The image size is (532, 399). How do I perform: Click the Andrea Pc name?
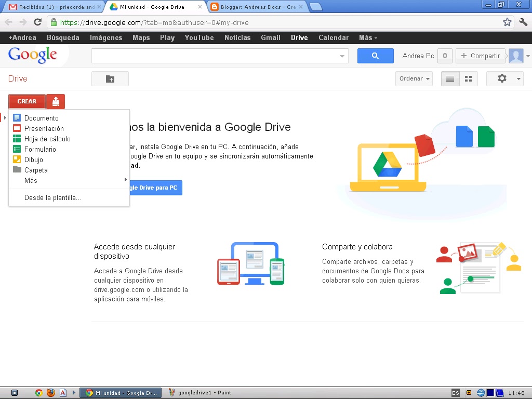418,56
